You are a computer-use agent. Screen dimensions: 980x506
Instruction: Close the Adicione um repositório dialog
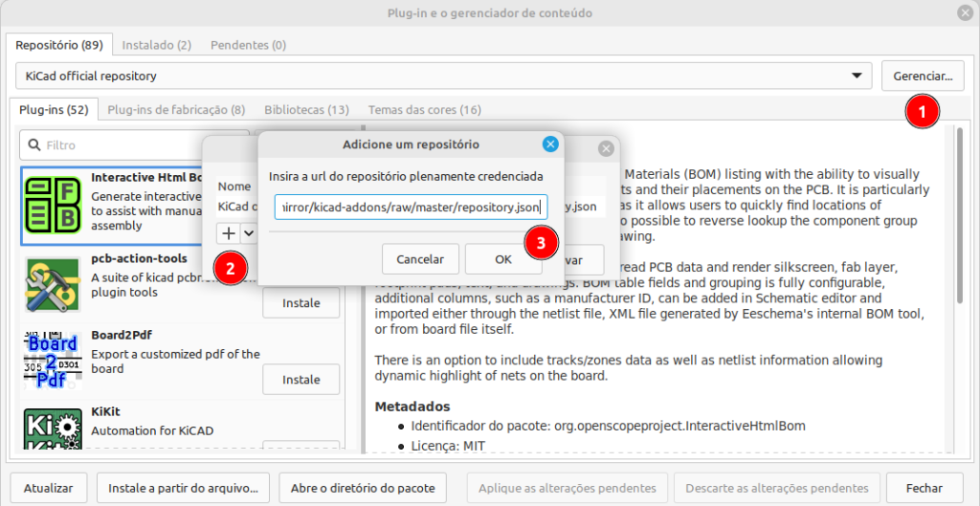click(550, 145)
